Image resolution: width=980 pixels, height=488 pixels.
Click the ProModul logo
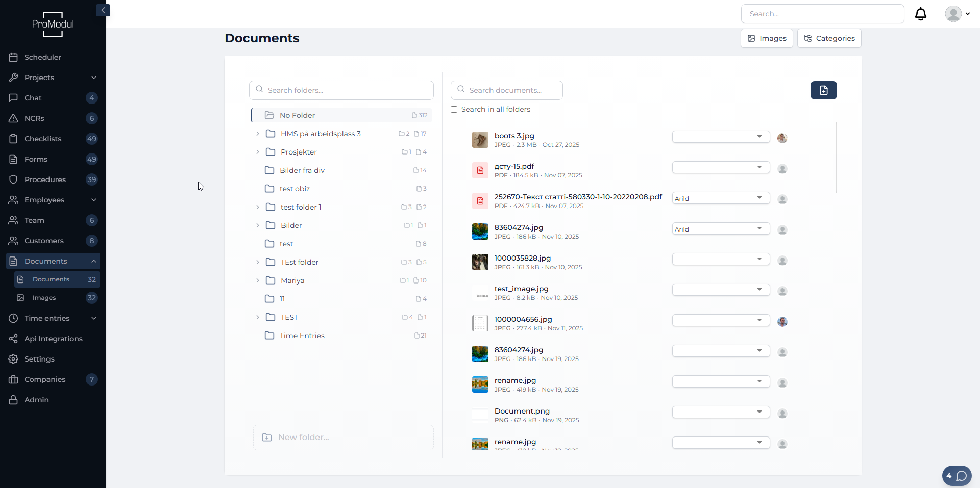coord(53,24)
